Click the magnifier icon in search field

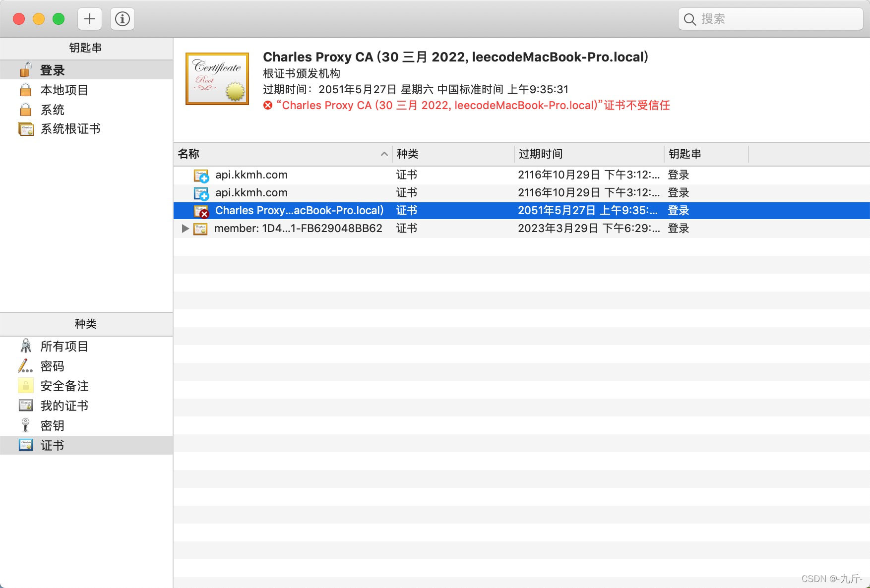[690, 19]
